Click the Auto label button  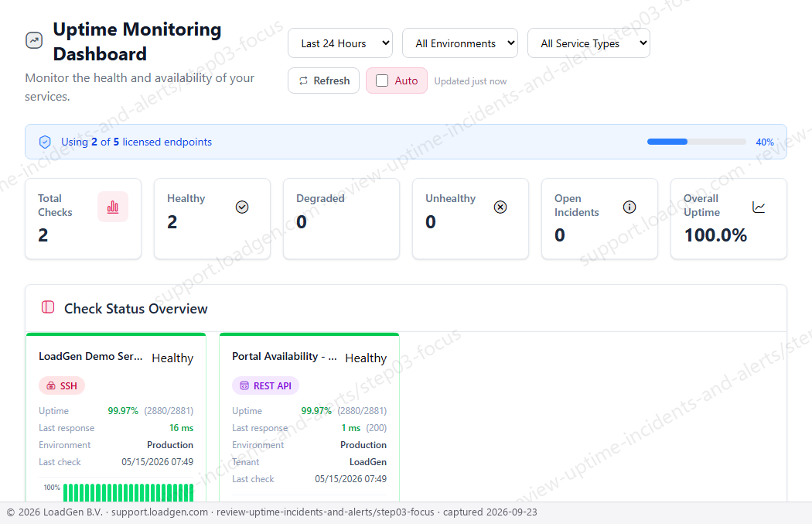[397, 80]
